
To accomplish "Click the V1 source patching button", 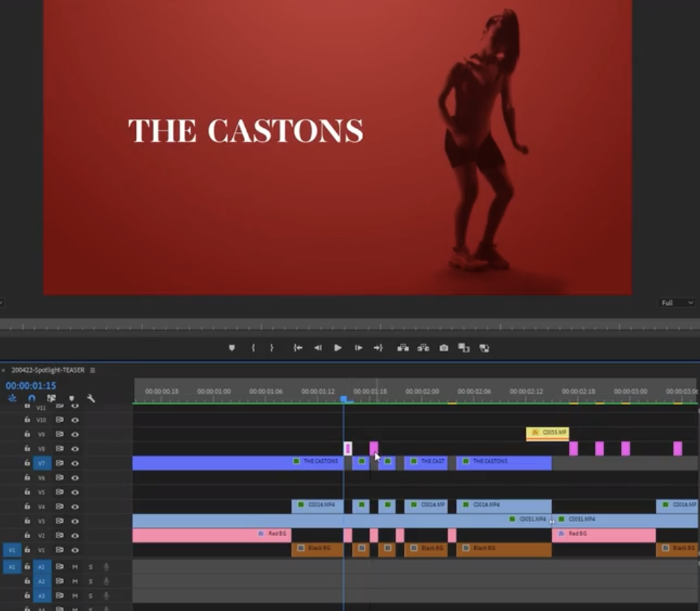I will [x=11, y=550].
